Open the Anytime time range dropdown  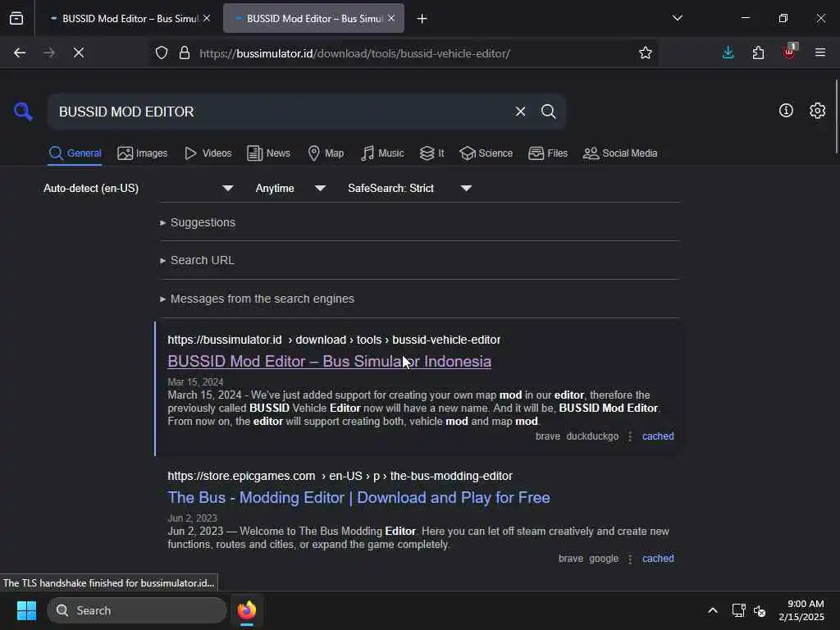point(290,188)
